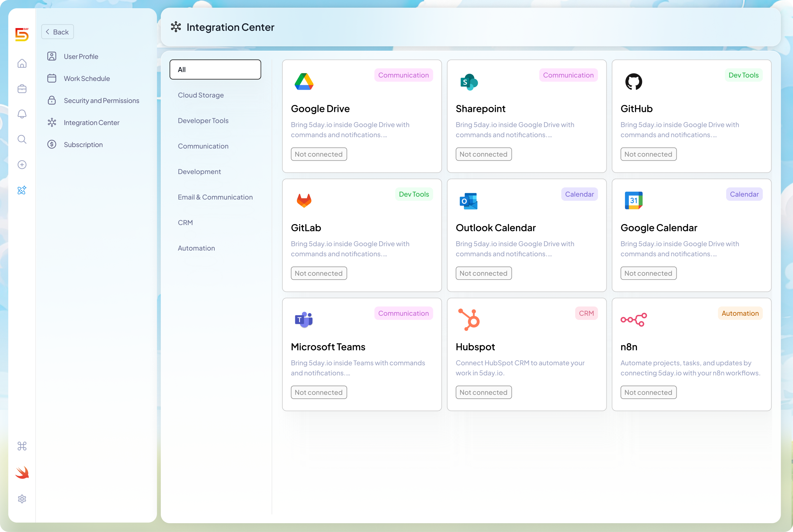Click the Security padlock icon
Screen dimensions: 793x532
pyautogui.click(x=52, y=101)
